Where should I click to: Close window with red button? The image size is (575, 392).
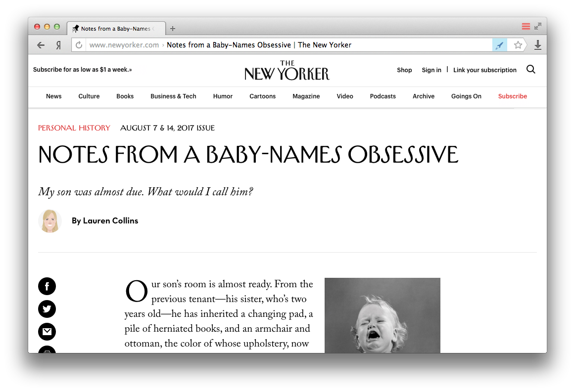pos(37,27)
